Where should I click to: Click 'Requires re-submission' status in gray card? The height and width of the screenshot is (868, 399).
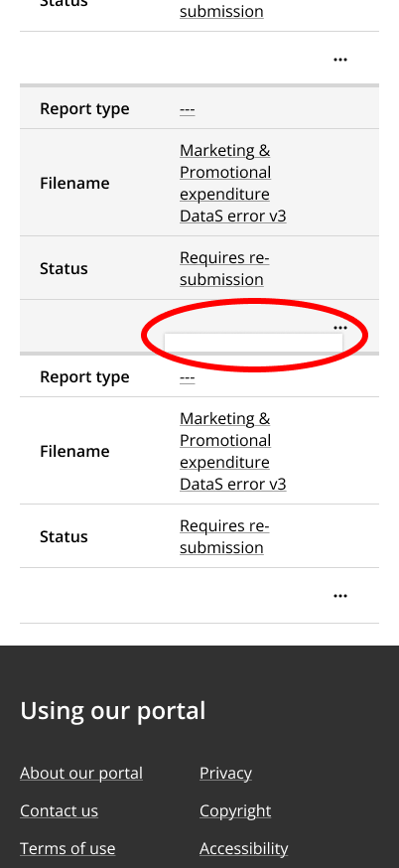224,268
